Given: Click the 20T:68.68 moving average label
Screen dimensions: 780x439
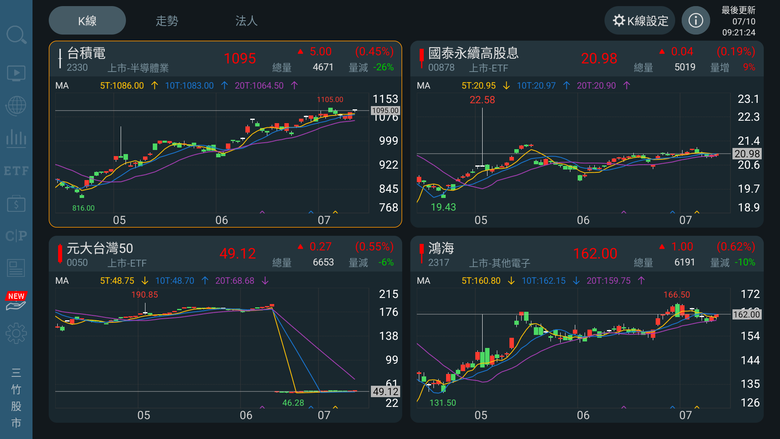Looking at the screenshot, I should [235, 280].
